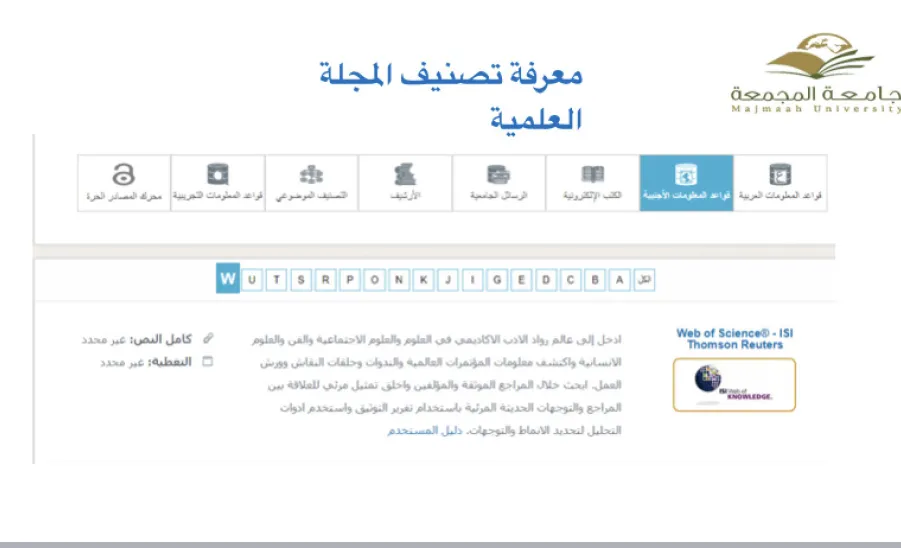Filter databases by letter K

423,280
